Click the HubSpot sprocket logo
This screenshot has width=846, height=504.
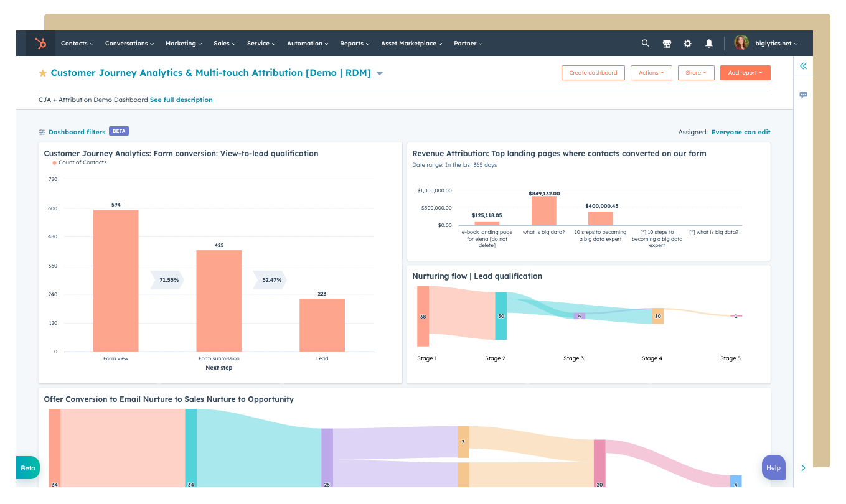click(x=40, y=44)
